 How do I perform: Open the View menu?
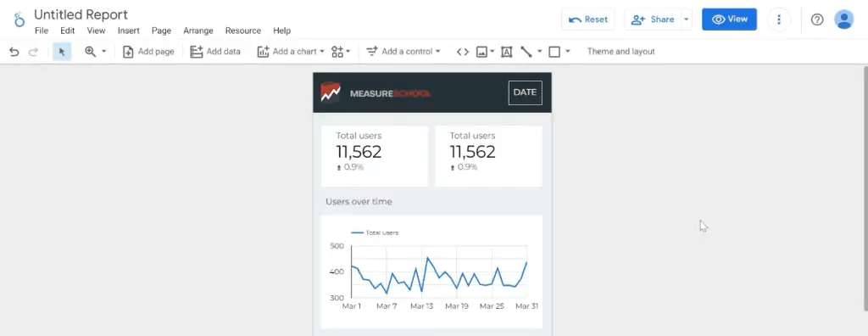(x=97, y=31)
